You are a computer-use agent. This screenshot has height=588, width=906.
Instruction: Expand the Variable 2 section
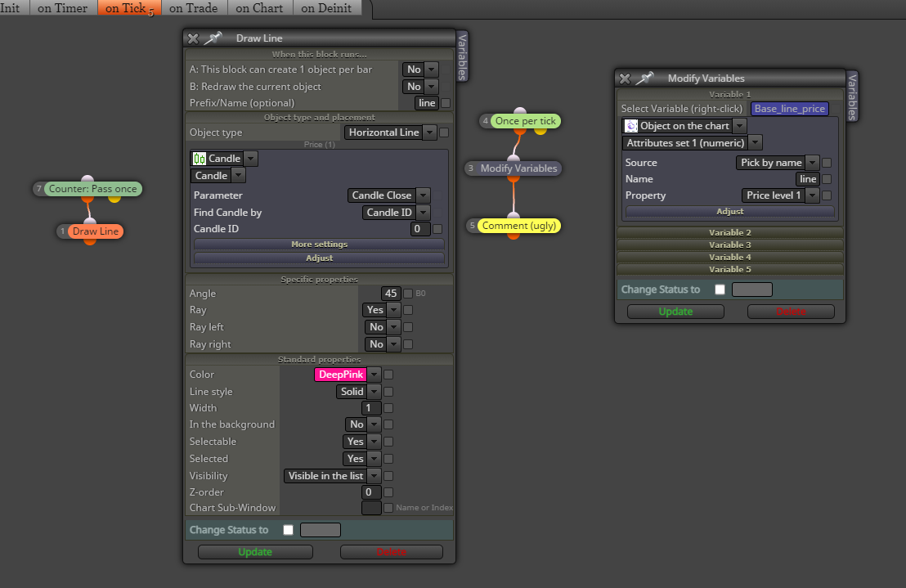pyautogui.click(x=729, y=233)
